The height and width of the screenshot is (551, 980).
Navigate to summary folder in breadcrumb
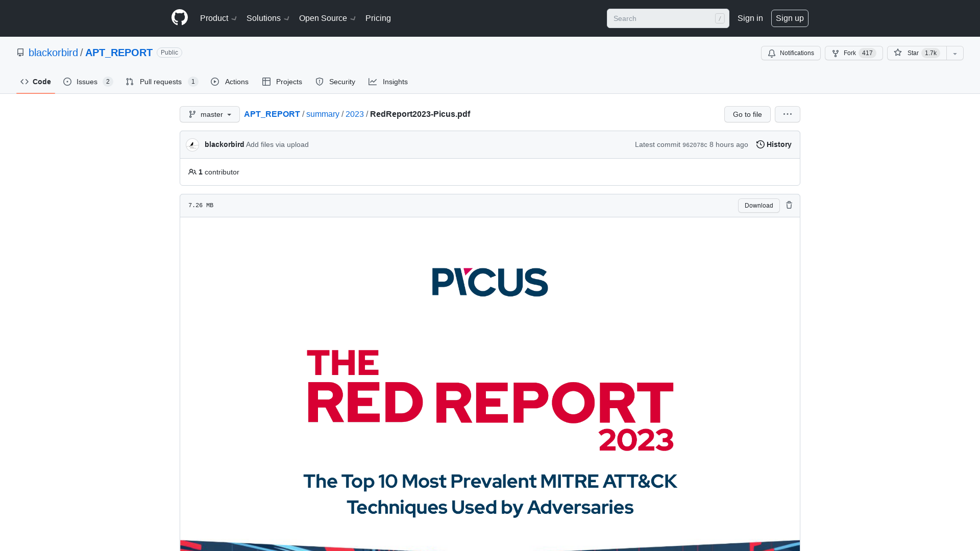point(323,114)
